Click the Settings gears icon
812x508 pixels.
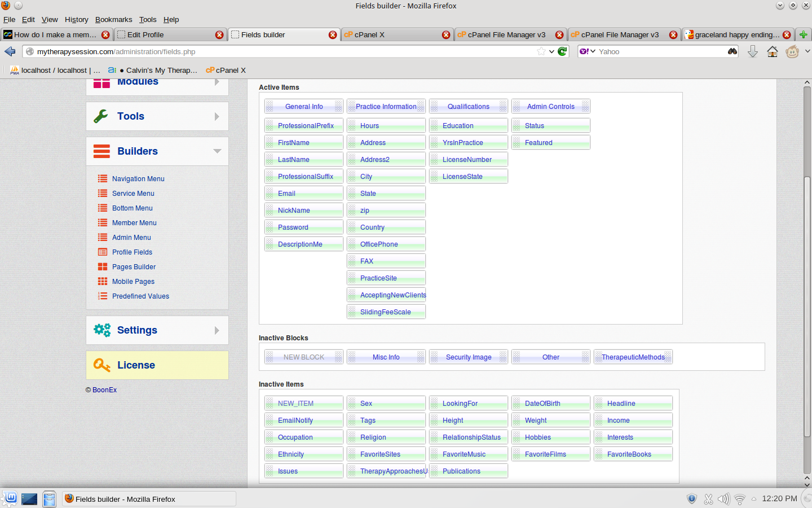pos(102,330)
